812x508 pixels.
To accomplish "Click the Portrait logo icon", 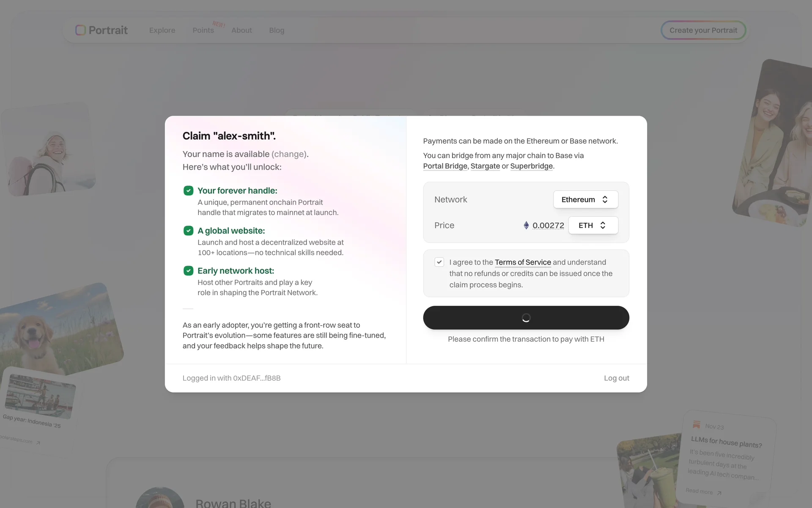I will (x=80, y=30).
